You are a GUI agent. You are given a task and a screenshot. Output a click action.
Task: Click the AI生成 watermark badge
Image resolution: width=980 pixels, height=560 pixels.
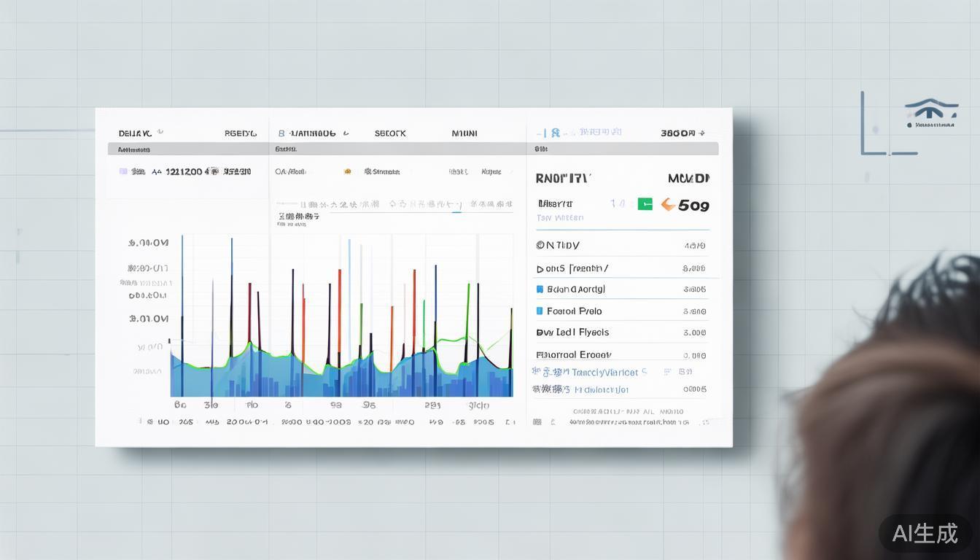(x=925, y=533)
